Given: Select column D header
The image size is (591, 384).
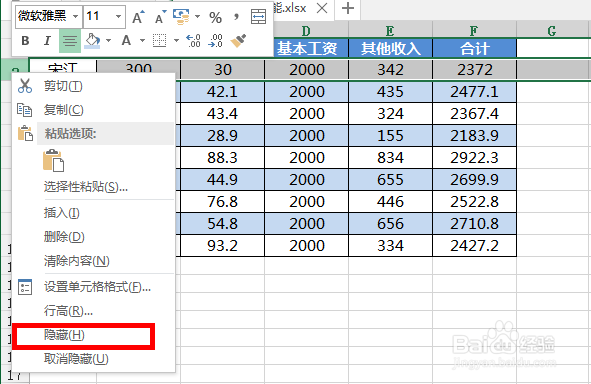Looking at the screenshot, I should 306,31.
